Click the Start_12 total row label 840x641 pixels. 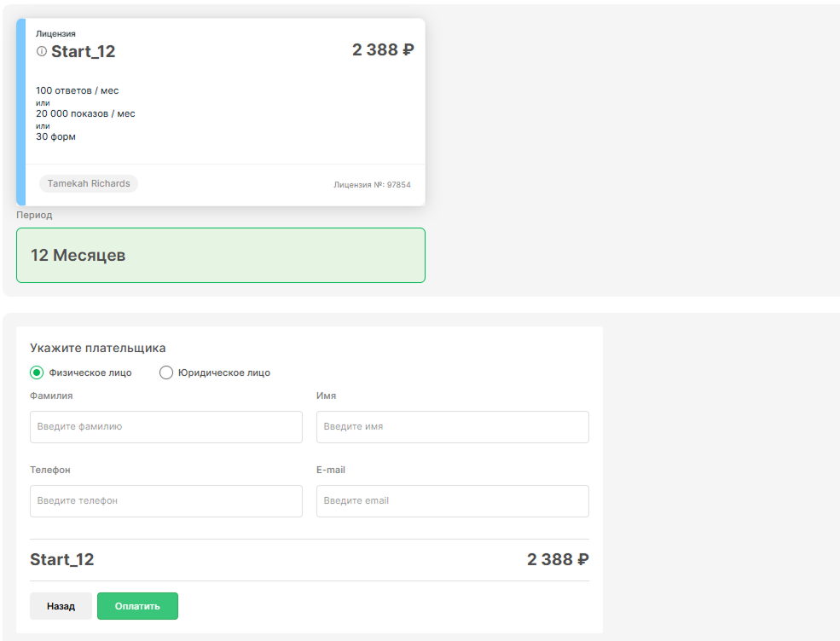point(62,560)
